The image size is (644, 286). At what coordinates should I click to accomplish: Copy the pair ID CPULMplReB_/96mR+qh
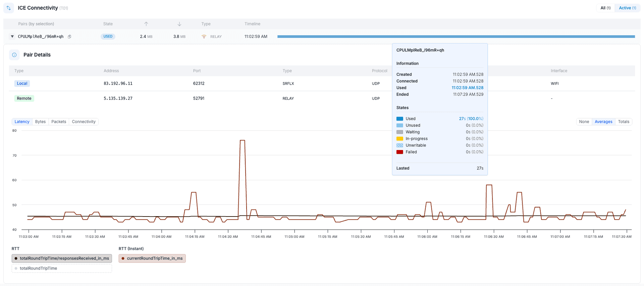[x=69, y=37]
